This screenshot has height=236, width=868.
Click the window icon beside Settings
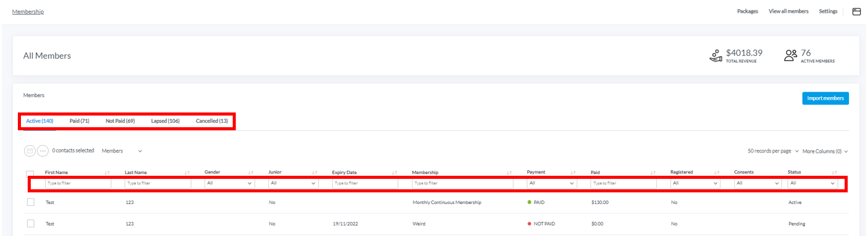[856, 11]
